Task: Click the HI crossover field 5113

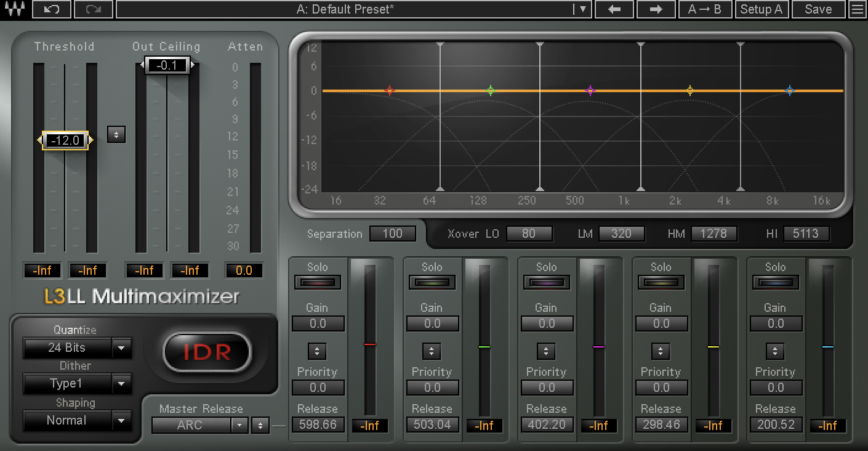Action: pos(806,234)
